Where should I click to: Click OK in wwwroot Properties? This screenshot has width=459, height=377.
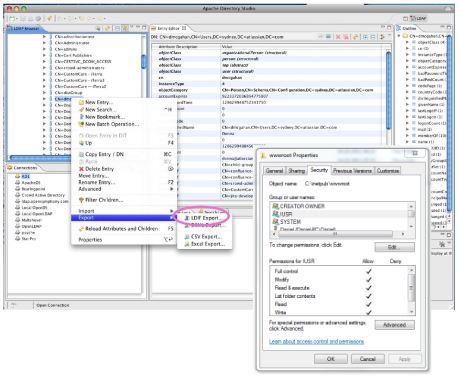tap(331, 359)
